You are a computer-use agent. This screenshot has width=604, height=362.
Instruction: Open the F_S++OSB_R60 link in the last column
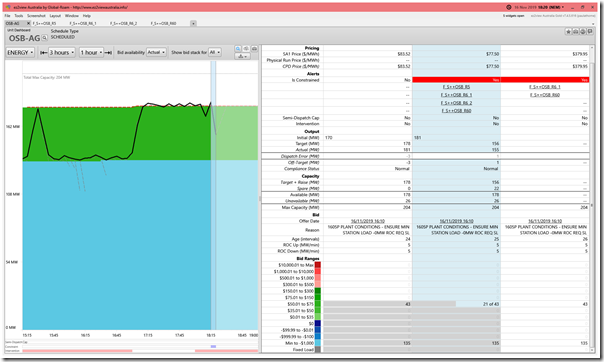click(545, 95)
